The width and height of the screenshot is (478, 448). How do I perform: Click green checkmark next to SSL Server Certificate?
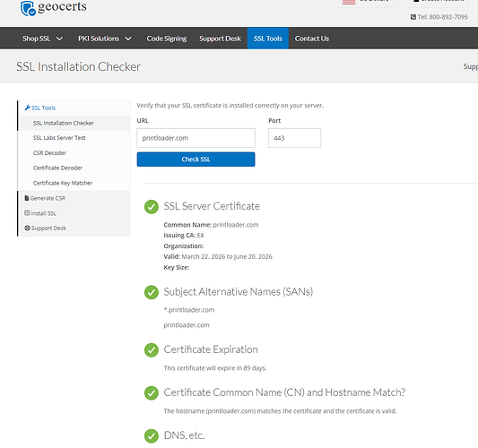[152, 207]
